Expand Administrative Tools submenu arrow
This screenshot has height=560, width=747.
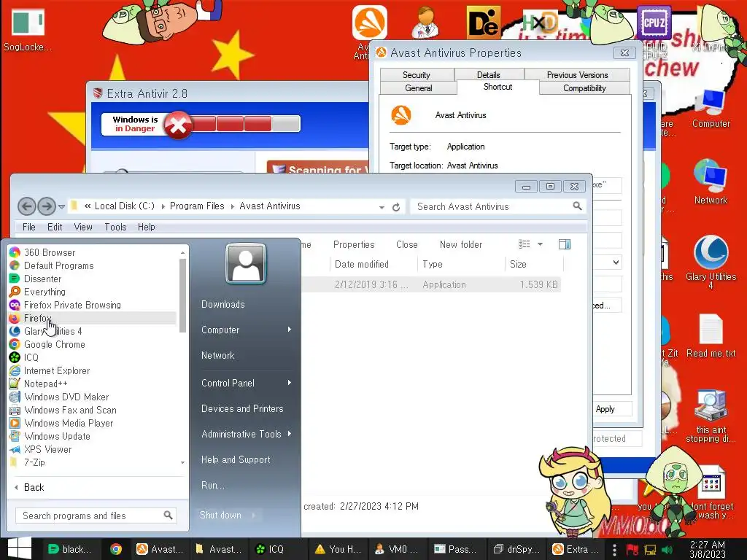click(289, 434)
